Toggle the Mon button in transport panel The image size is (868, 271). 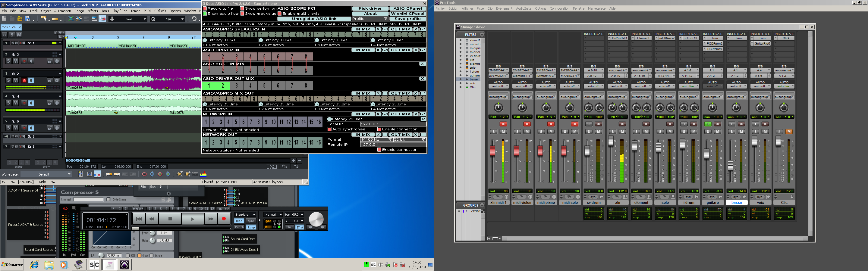[x=239, y=221]
